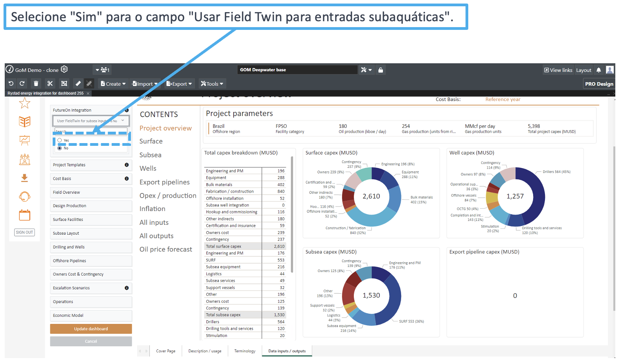Switch to the Terminology tab

coord(245,351)
